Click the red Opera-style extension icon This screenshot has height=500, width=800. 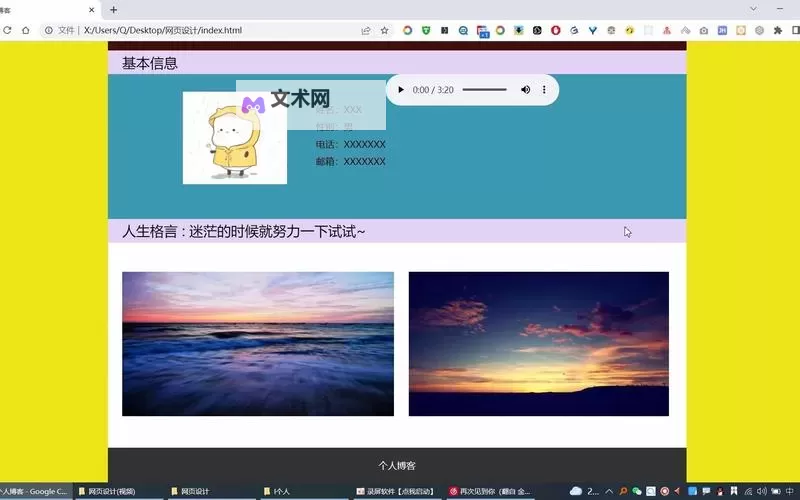[x=556, y=31]
